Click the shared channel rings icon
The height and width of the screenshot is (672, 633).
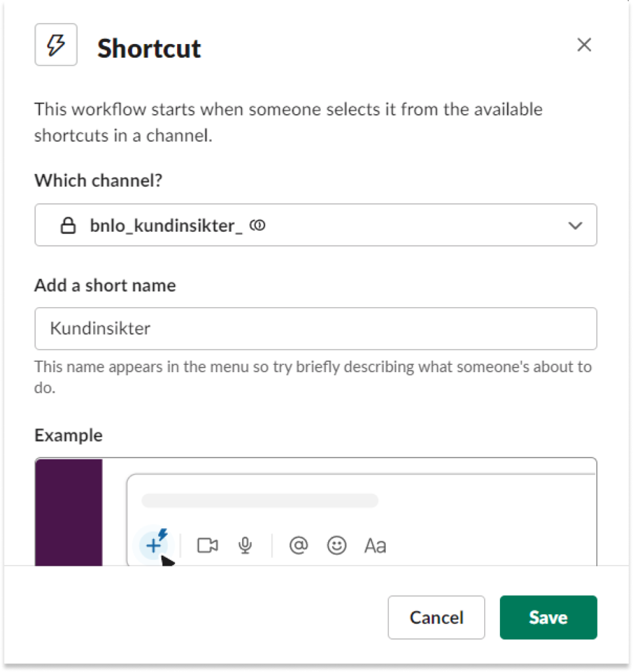pyautogui.click(x=257, y=224)
